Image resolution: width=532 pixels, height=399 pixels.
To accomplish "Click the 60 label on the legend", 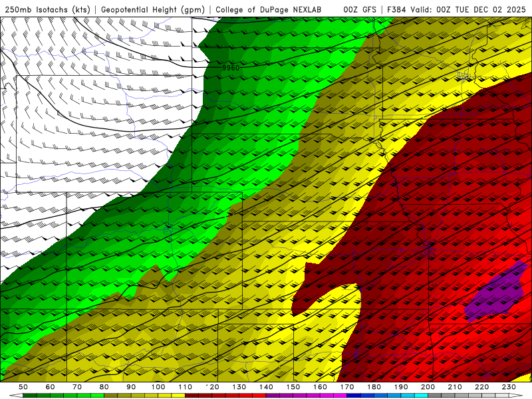I will 50,387.
